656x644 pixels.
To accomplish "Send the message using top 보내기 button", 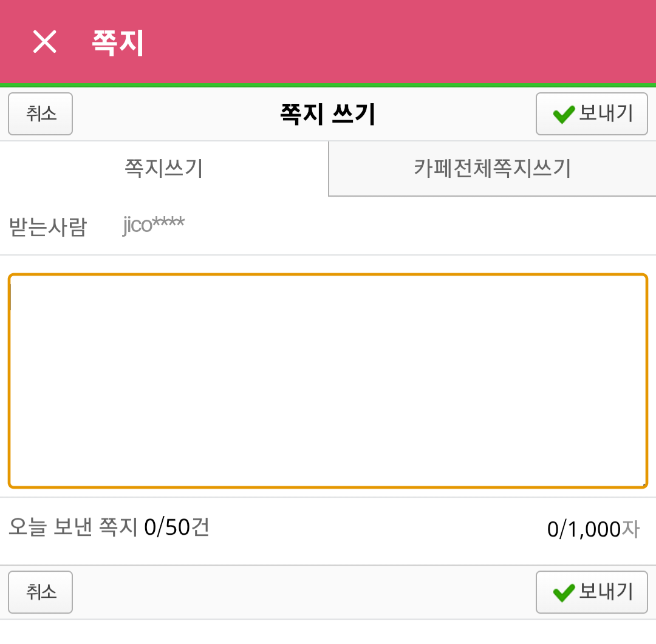I will (x=592, y=114).
